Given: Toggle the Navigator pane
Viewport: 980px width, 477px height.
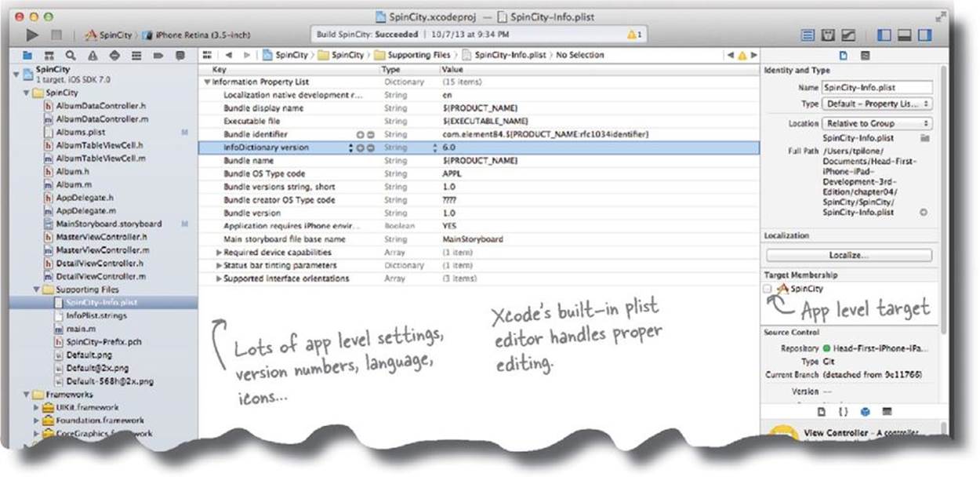Looking at the screenshot, I should (x=884, y=35).
